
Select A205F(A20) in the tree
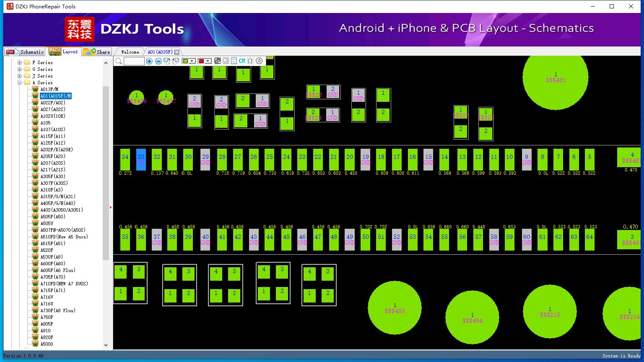53,156
